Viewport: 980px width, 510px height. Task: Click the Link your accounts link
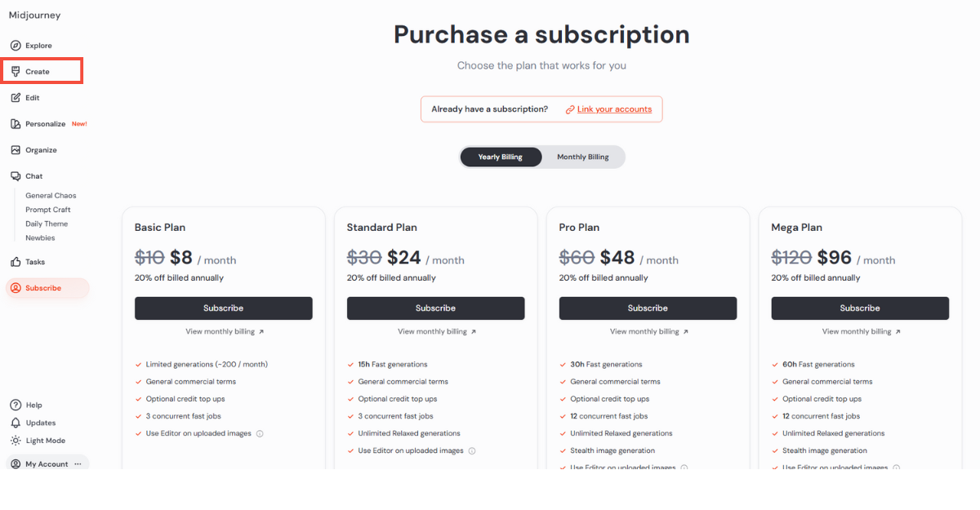[614, 109]
